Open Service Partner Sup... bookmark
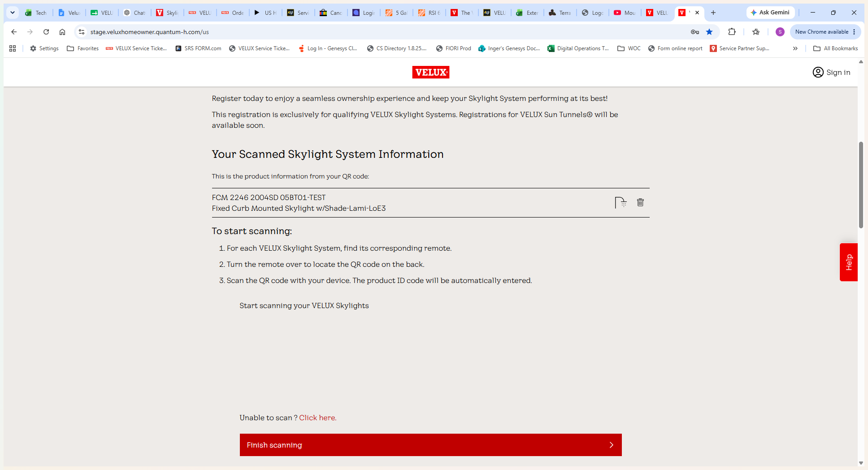Viewport: 868px width, 470px height. pos(740,48)
